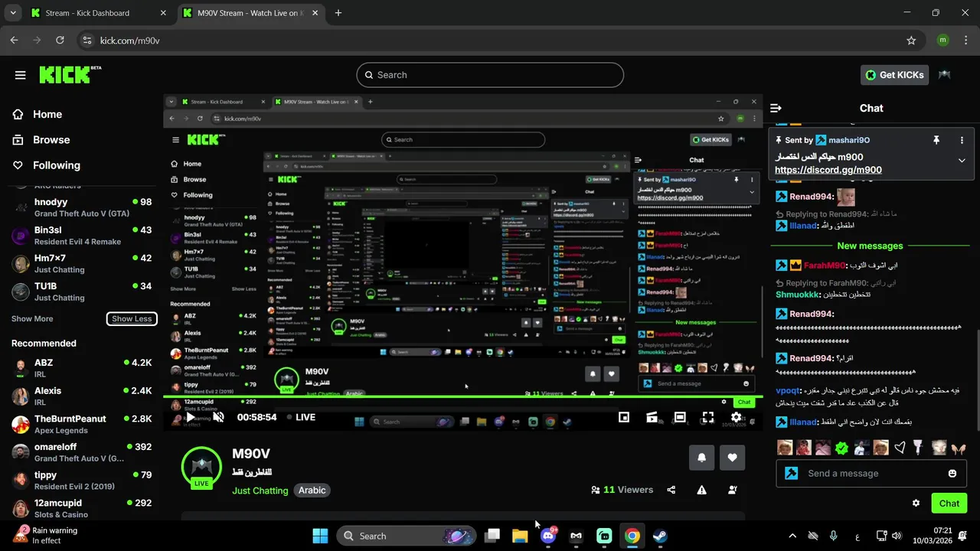Click the Kick Search field
Image resolution: width=980 pixels, height=551 pixels.
tap(490, 75)
